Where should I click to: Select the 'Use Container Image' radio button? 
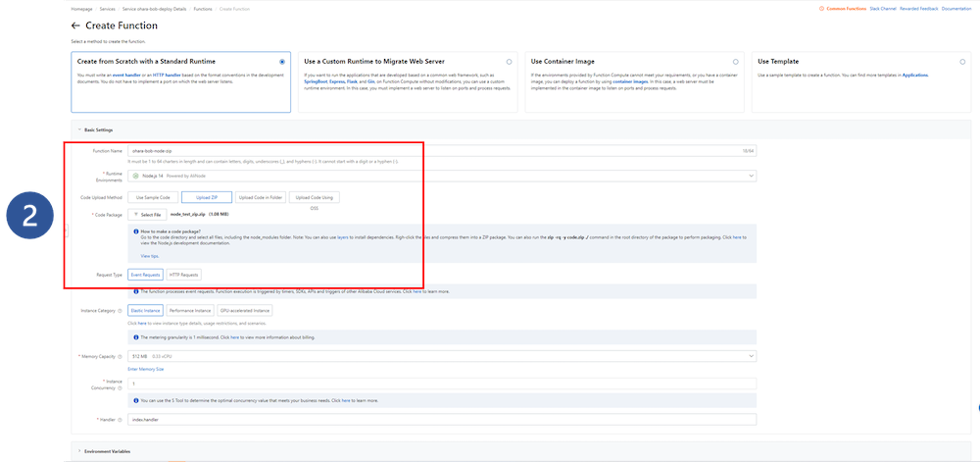click(x=736, y=61)
